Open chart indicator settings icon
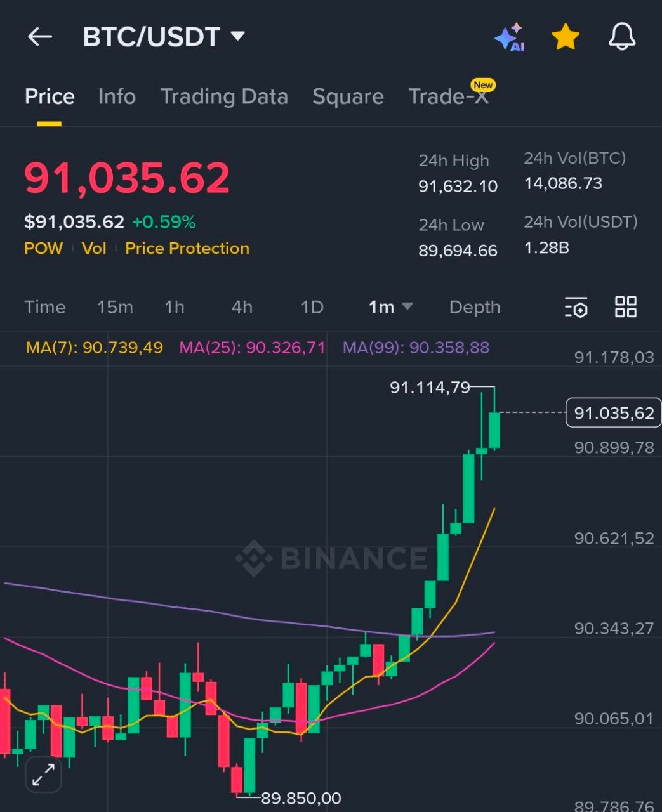 576,308
